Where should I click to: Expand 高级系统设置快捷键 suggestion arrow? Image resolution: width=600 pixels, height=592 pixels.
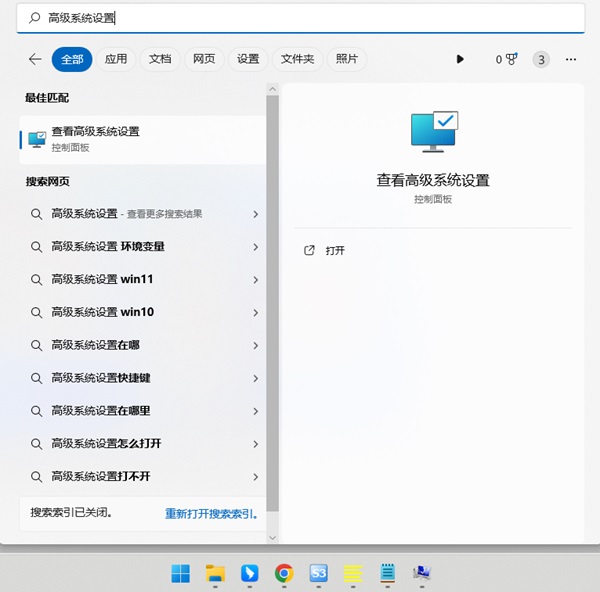256,378
